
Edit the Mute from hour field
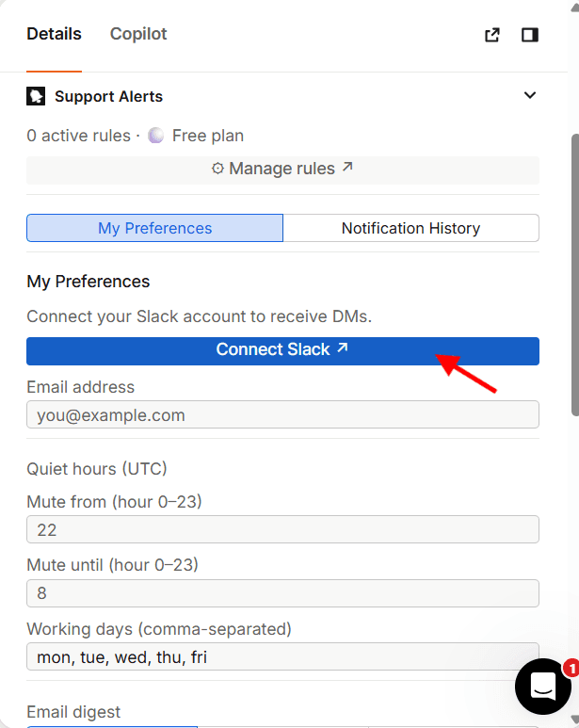coord(282,529)
